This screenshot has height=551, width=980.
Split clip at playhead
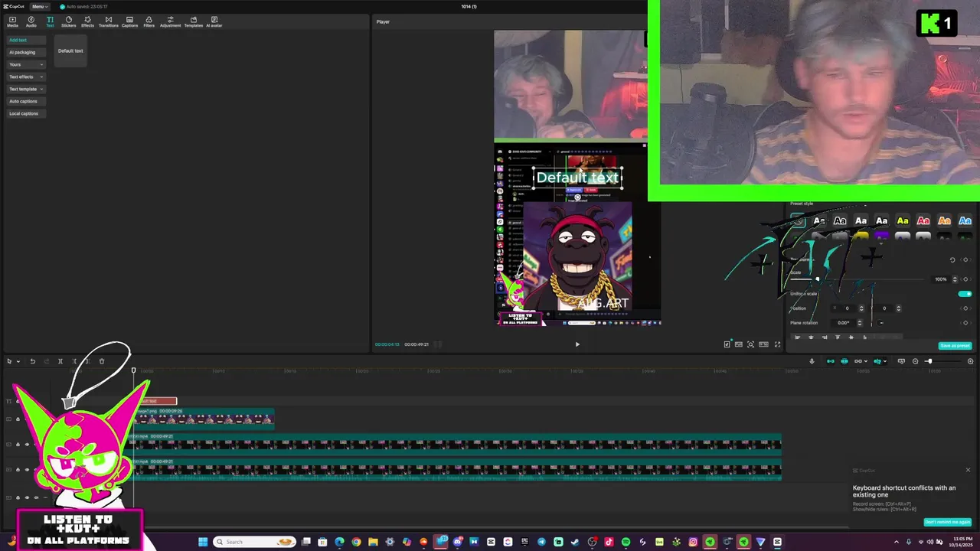pos(60,361)
